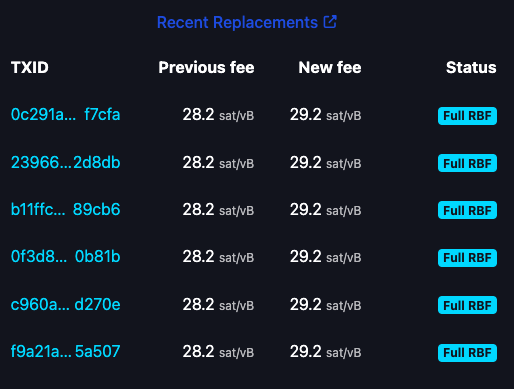
Task: Open the external link icon beside Recent Replacements
Action: pos(330,22)
